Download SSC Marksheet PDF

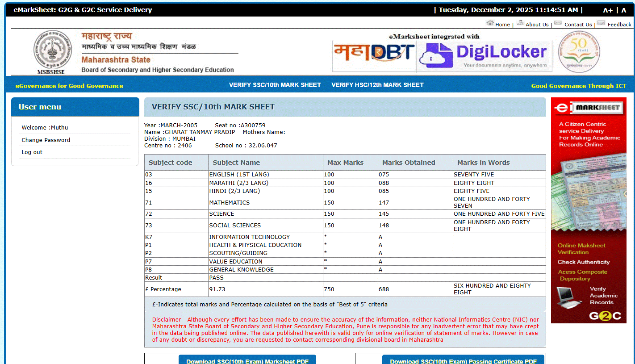[247, 360]
